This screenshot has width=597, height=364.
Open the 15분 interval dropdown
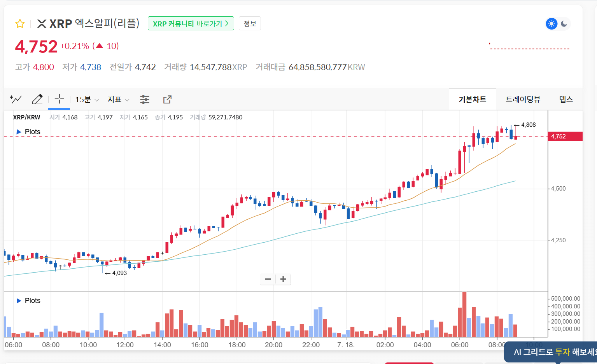coord(87,100)
